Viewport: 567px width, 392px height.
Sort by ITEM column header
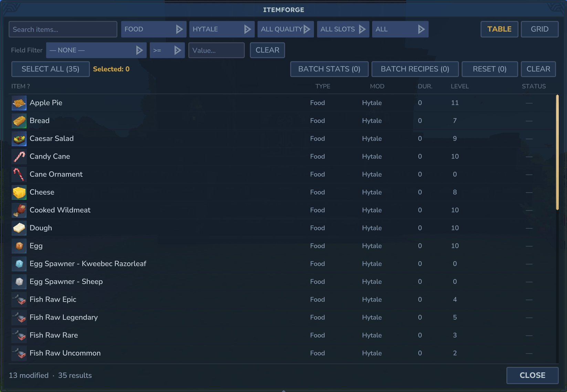point(21,86)
